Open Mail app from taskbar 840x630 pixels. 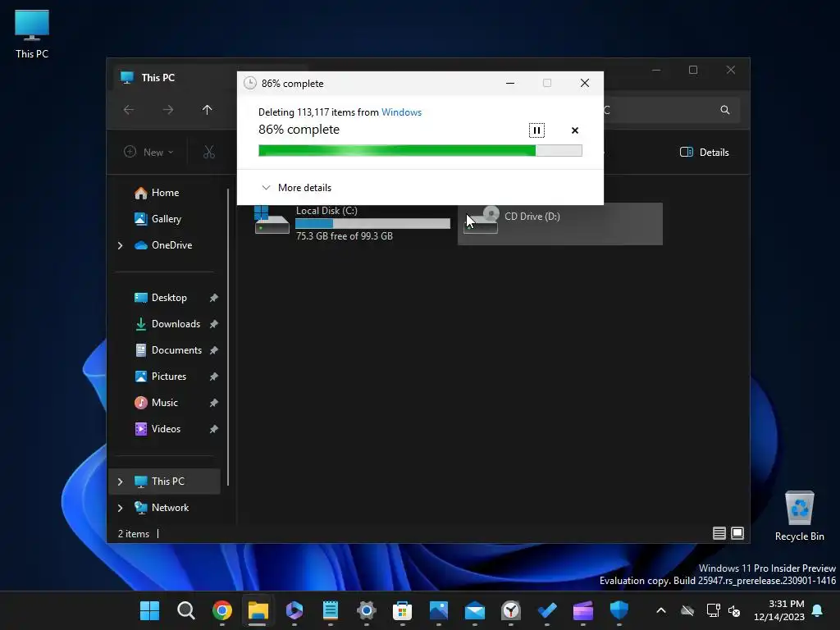pos(475,610)
